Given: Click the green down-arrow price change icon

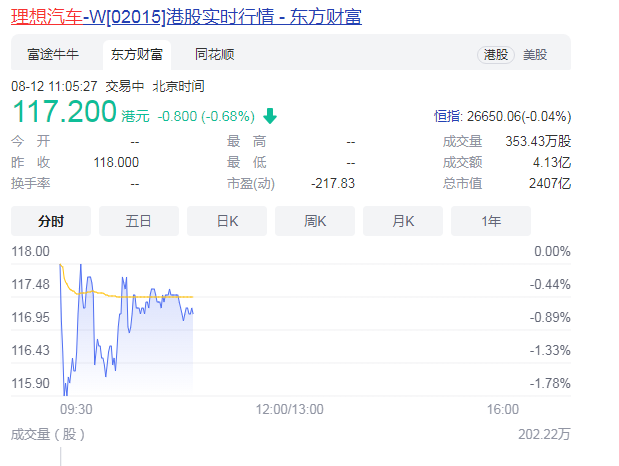Looking at the screenshot, I should 270,116.
